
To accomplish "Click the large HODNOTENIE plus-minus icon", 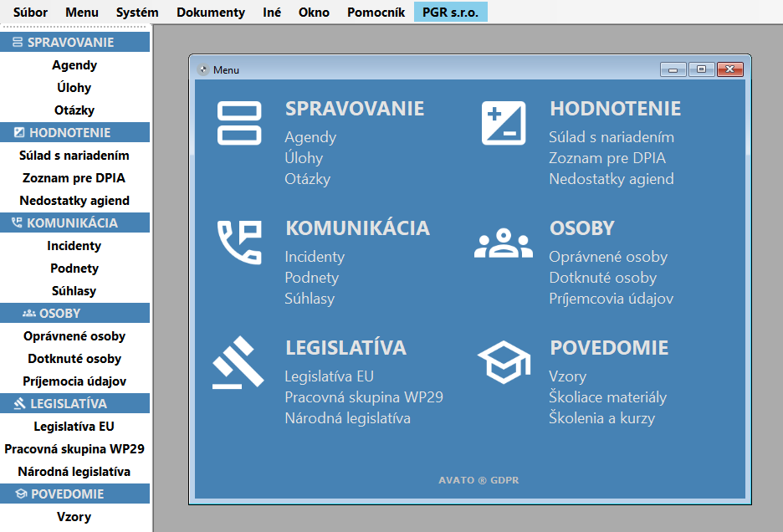I will pos(504,123).
